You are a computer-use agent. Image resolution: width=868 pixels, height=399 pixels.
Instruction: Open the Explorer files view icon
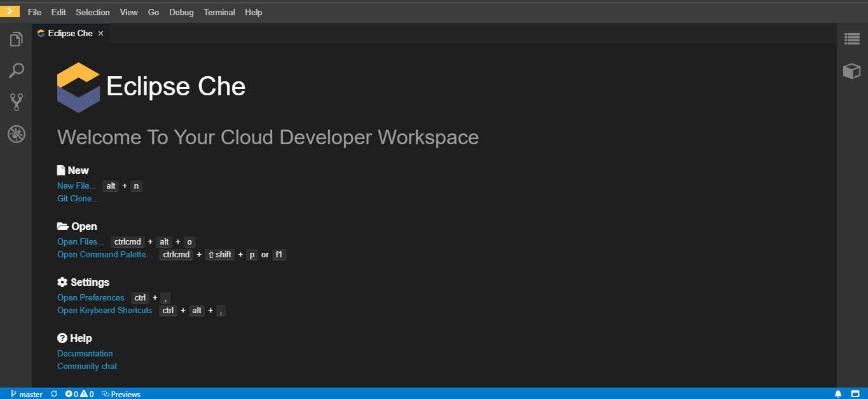(x=16, y=39)
